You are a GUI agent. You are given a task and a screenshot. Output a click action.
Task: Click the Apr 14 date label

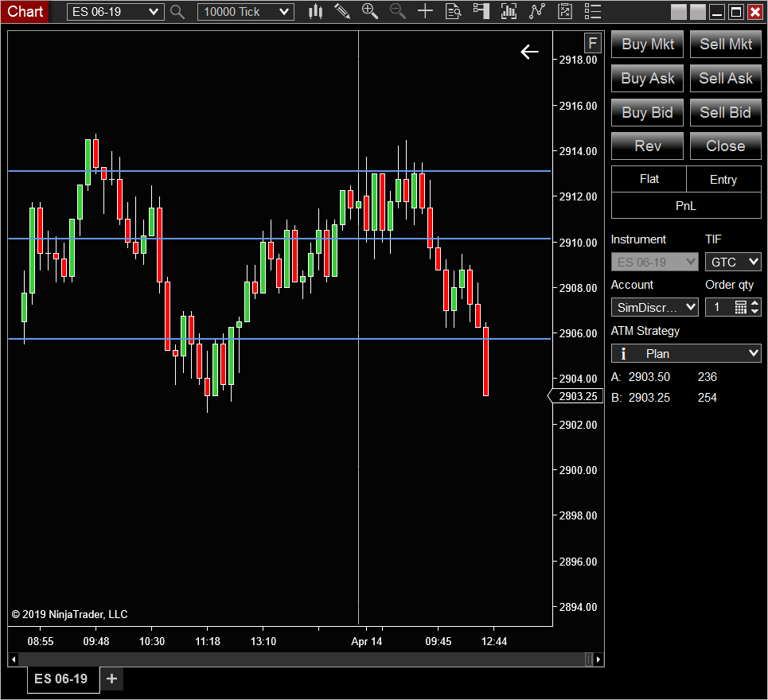coord(366,641)
